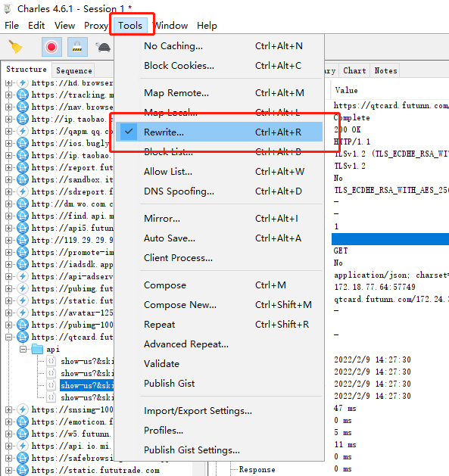The height and width of the screenshot is (476, 449).
Task: Choose Publish Gist Settings... entry
Action: (219, 450)
